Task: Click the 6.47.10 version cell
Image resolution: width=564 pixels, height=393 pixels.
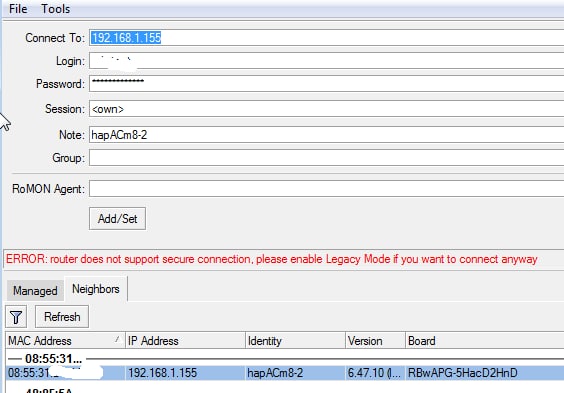Action: [x=375, y=373]
